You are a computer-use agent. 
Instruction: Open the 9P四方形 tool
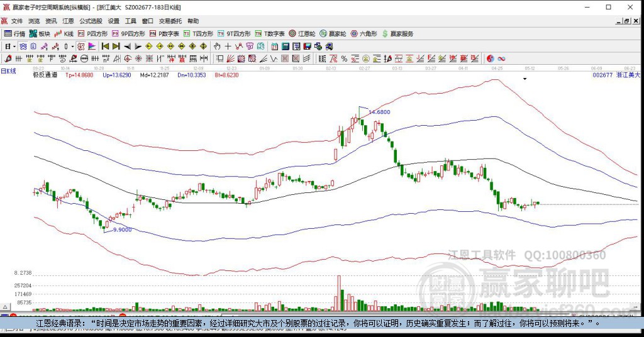pos(128,34)
